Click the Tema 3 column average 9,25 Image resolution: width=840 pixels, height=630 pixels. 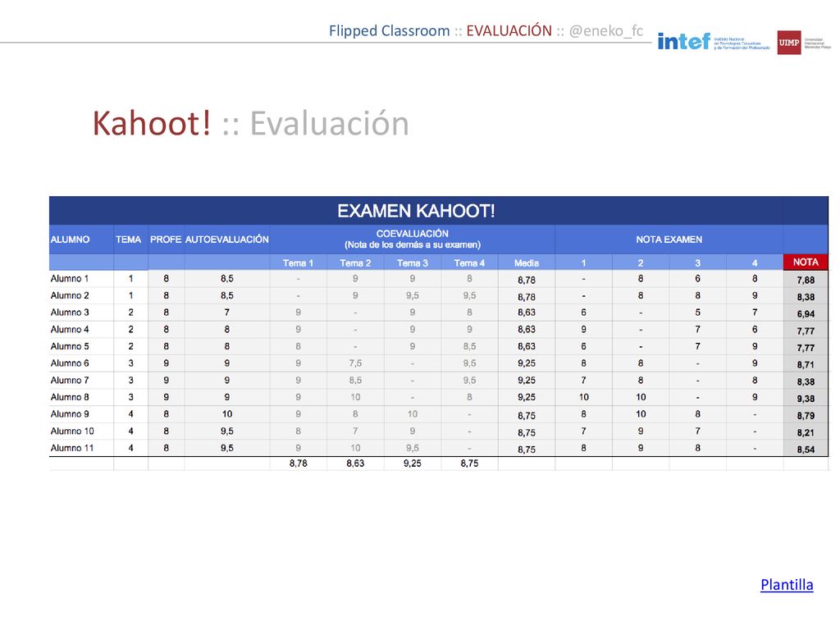413,463
